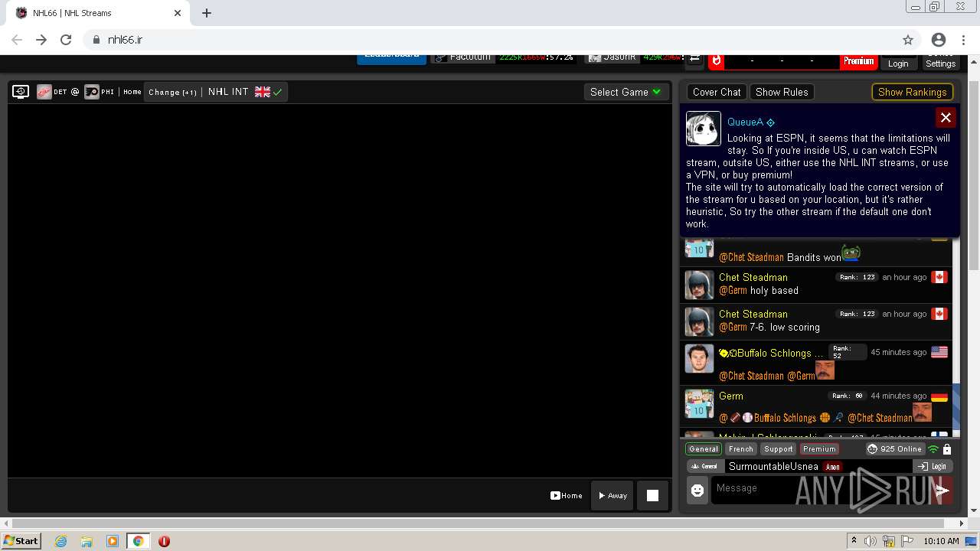
Task: Click Change (+1) NHL INT stream selector
Action: (x=215, y=92)
